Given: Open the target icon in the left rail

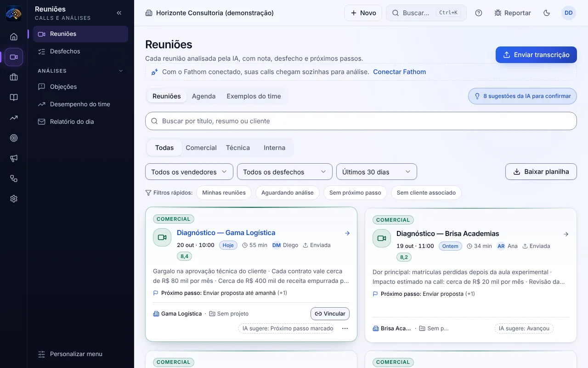Looking at the screenshot, I should [14, 138].
